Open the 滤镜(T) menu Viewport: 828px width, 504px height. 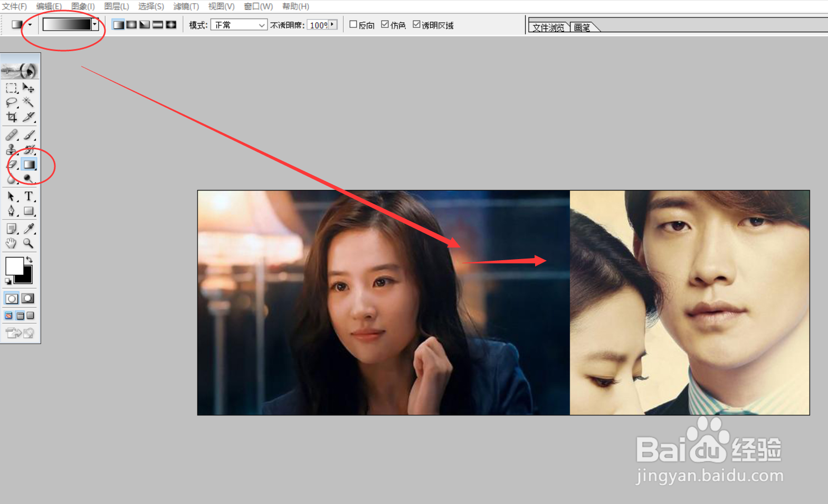click(x=186, y=6)
